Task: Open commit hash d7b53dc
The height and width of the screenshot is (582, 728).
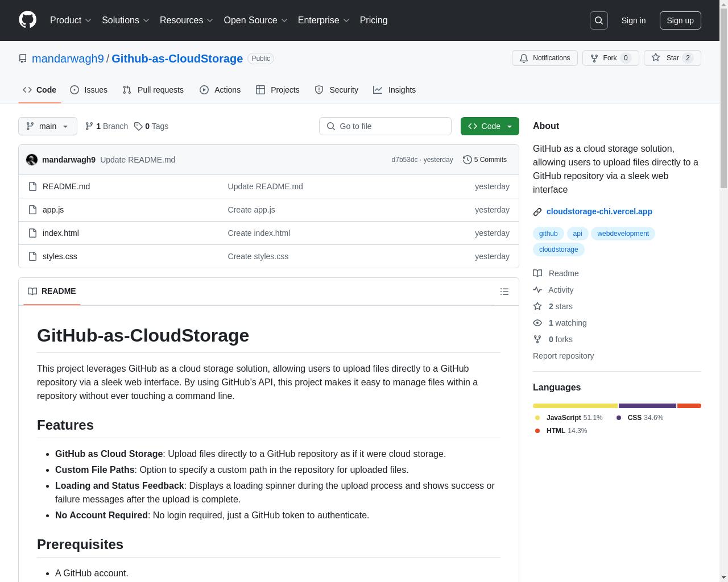Action: click(x=404, y=160)
